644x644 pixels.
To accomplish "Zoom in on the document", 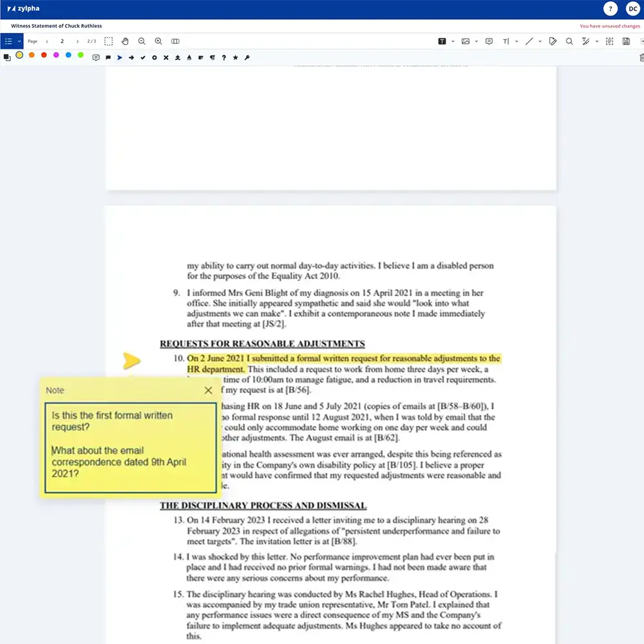I will [158, 41].
